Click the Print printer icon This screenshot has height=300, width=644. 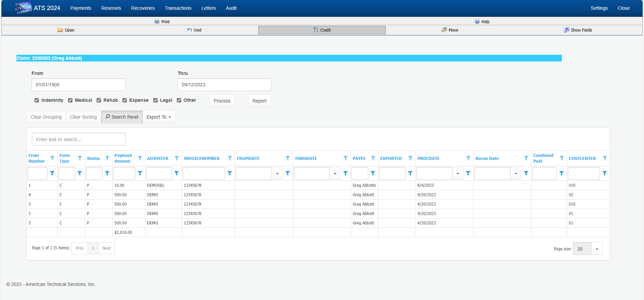point(157,22)
